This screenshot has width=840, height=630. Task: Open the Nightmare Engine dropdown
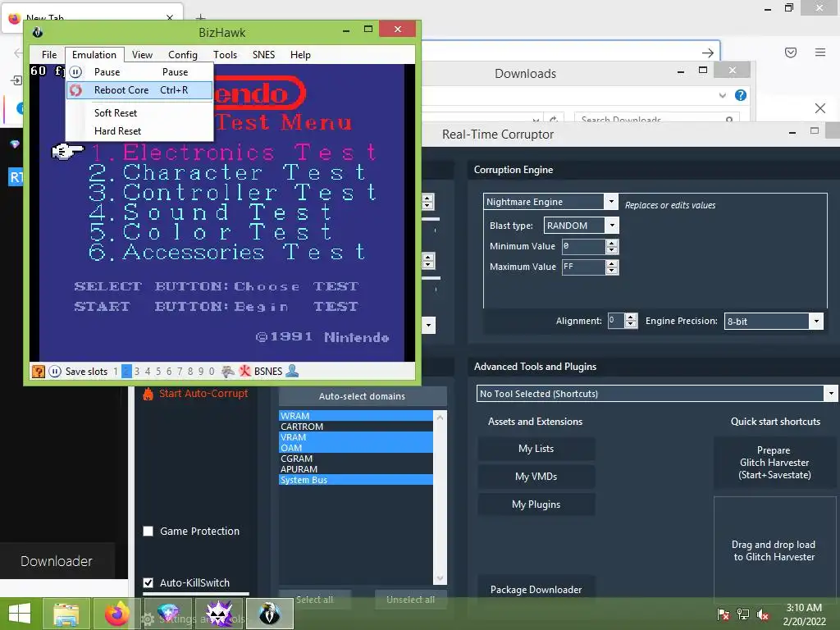(x=611, y=202)
